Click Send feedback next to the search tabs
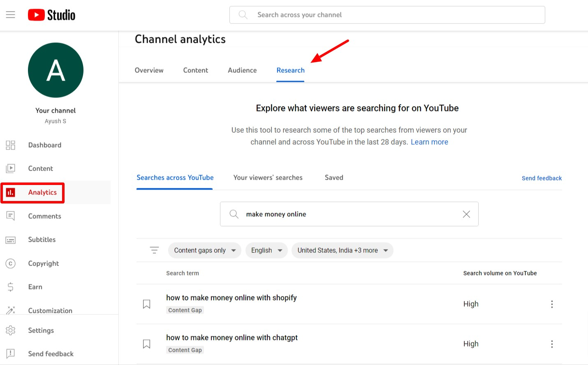The height and width of the screenshot is (365, 588). [542, 178]
